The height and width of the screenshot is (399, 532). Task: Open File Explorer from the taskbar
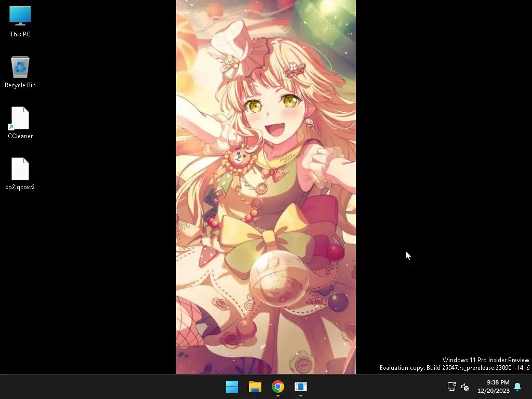click(x=255, y=387)
